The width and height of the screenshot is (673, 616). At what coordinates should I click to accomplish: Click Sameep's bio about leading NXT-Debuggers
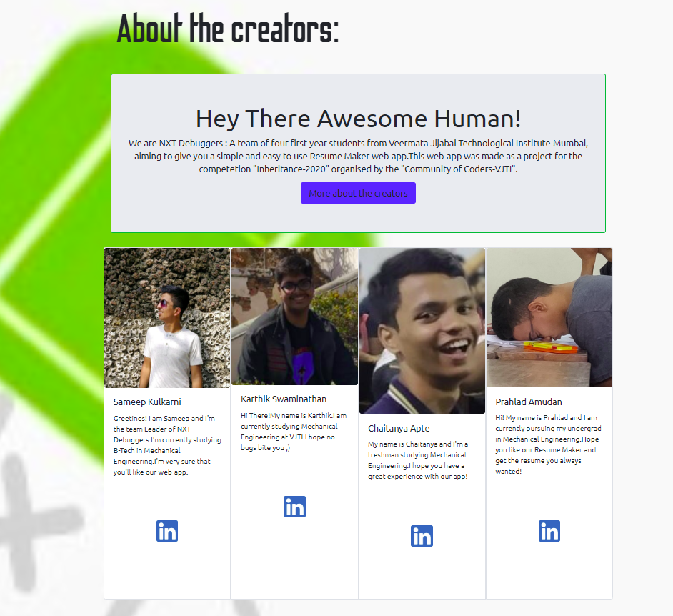tap(167, 445)
